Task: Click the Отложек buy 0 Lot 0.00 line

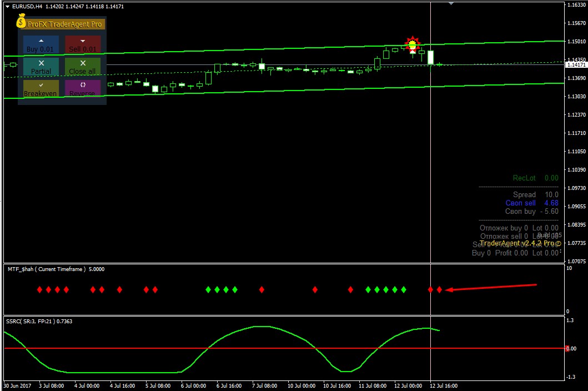Action: 519,228
